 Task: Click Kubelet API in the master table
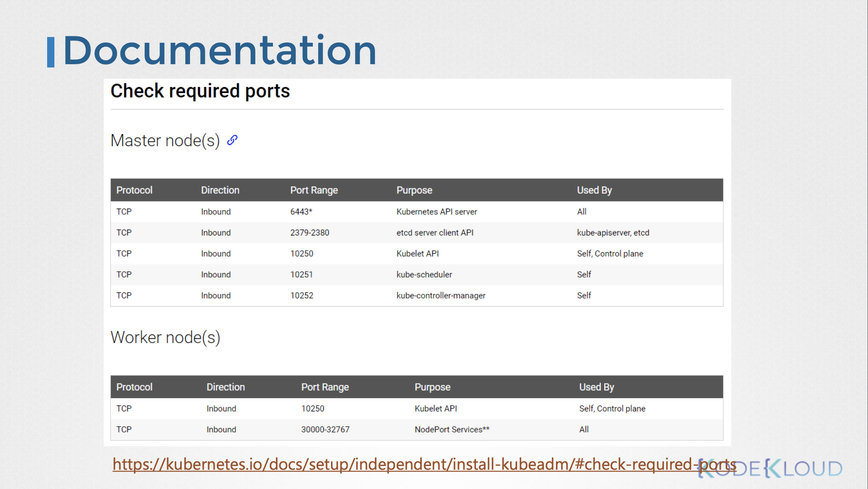tap(417, 254)
